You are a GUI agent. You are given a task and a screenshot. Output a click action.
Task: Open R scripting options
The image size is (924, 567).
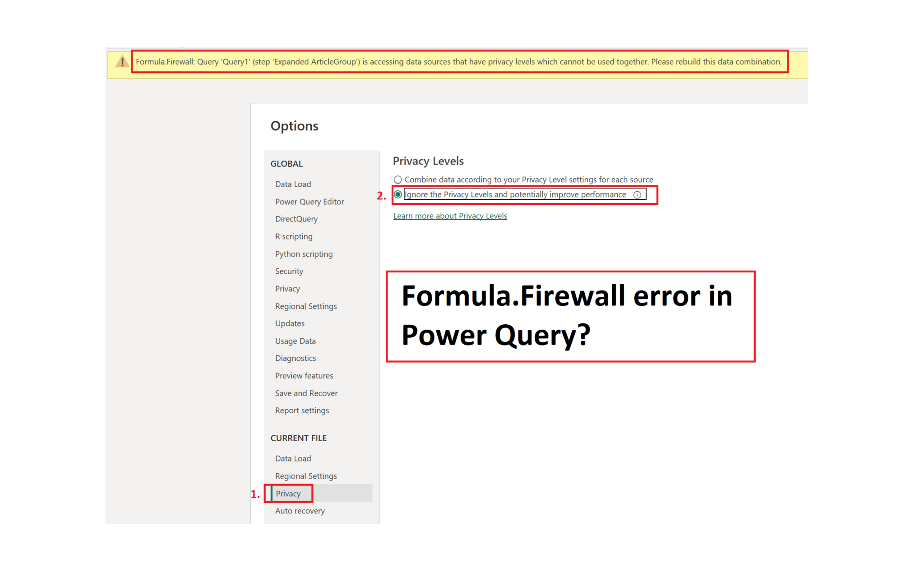pyautogui.click(x=294, y=236)
